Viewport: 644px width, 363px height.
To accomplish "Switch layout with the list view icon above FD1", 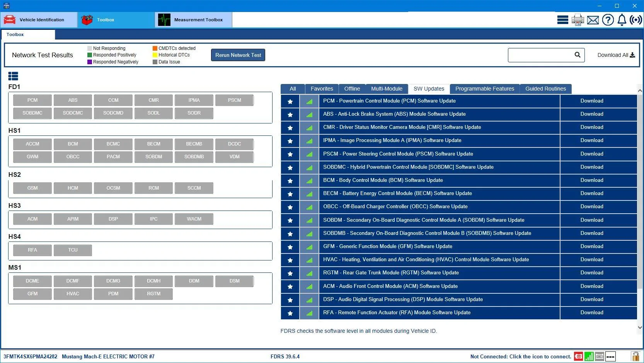I will pos(13,76).
